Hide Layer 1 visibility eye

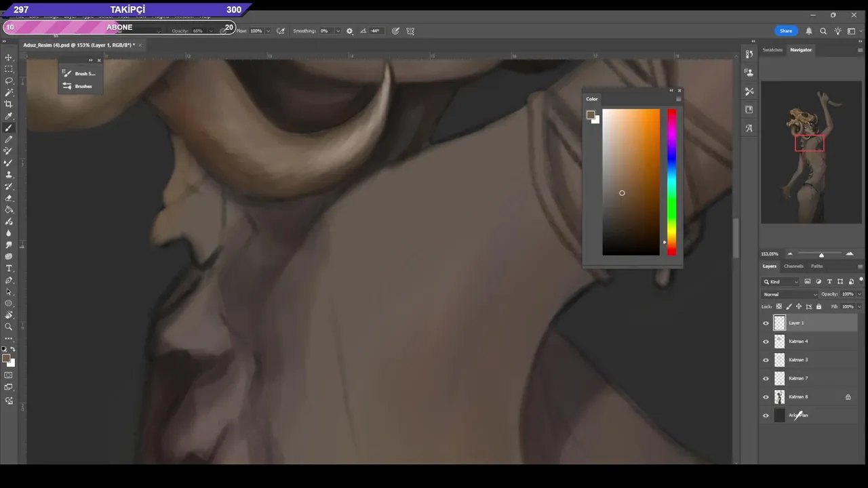tap(766, 323)
